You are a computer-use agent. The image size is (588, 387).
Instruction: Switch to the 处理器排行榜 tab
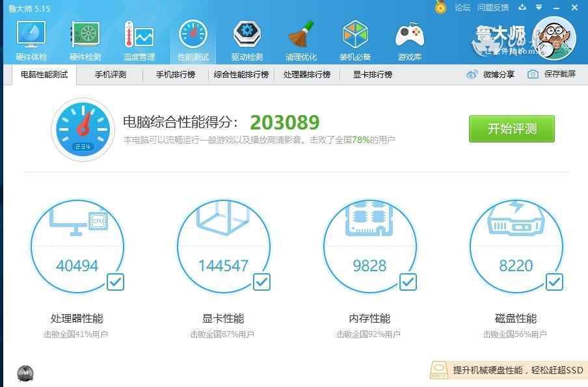tap(307, 75)
